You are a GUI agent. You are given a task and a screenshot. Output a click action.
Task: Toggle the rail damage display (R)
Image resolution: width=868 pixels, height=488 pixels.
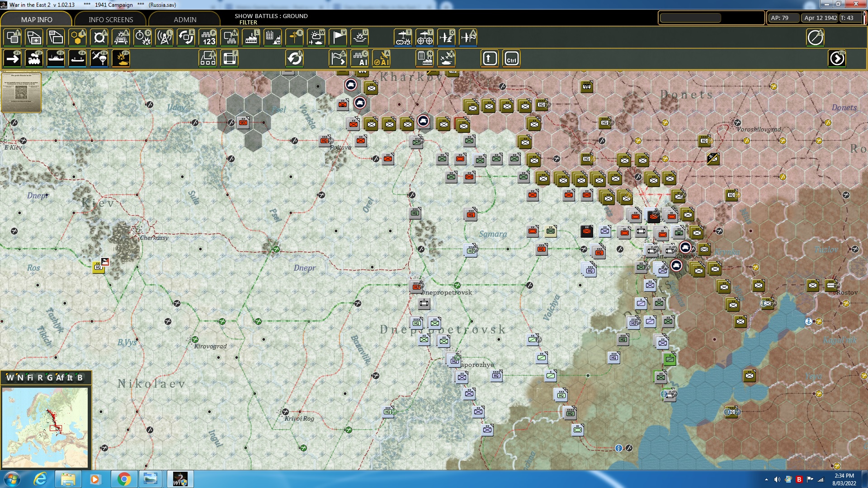tap(121, 38)
